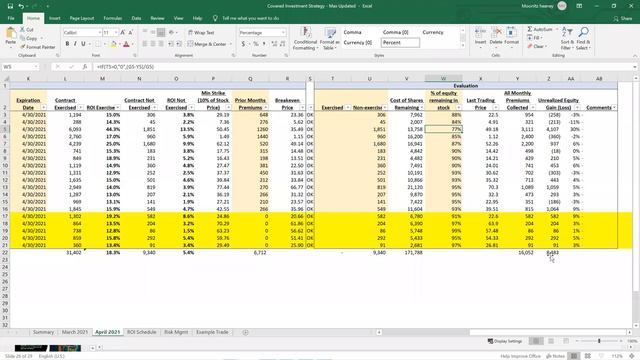Apply percent style button
This screenshot has height=360, width=640.
click(256, 44)
